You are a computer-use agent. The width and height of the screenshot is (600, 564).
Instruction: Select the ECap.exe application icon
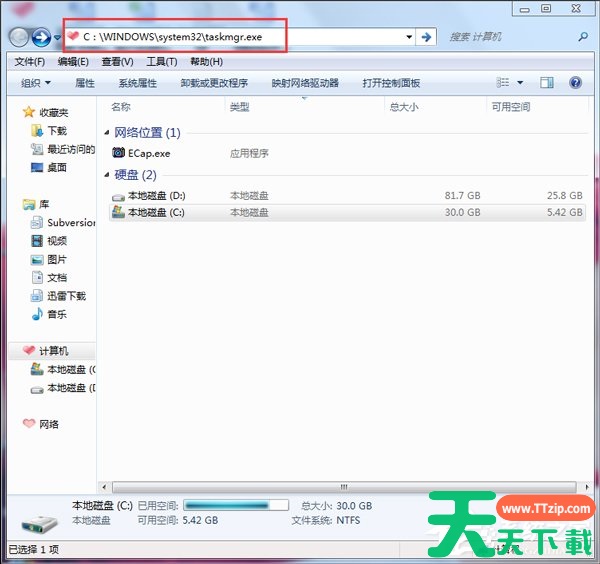coord(119,154)
